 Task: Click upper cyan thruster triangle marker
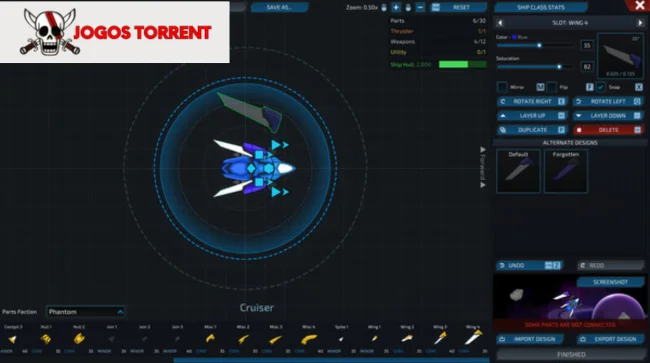(276, 145)
